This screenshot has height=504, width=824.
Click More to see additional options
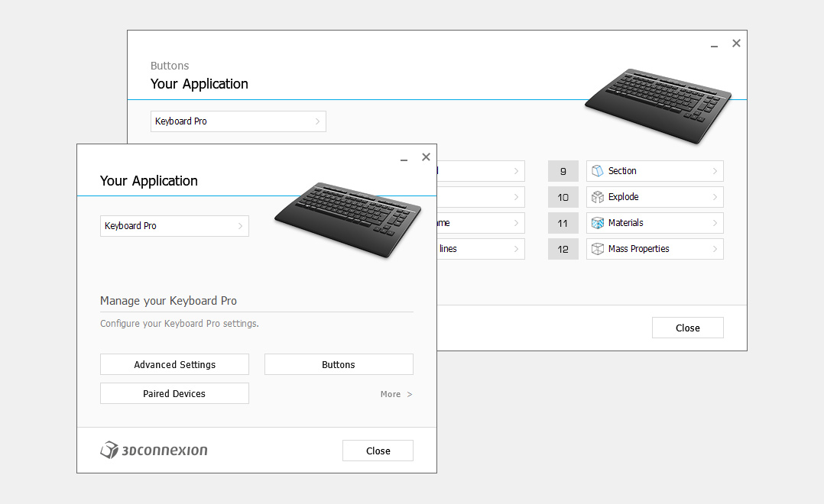[x=395, y=393]
